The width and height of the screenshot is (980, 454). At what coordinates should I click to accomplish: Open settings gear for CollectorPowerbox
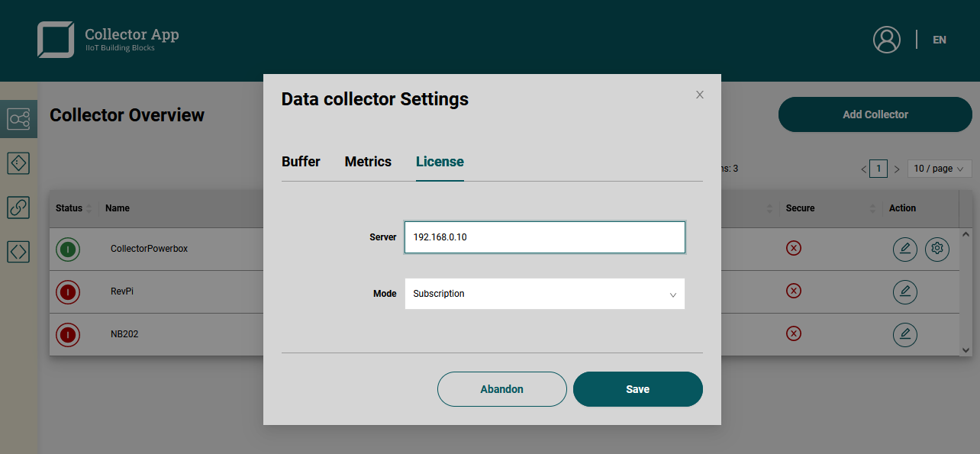937,249
